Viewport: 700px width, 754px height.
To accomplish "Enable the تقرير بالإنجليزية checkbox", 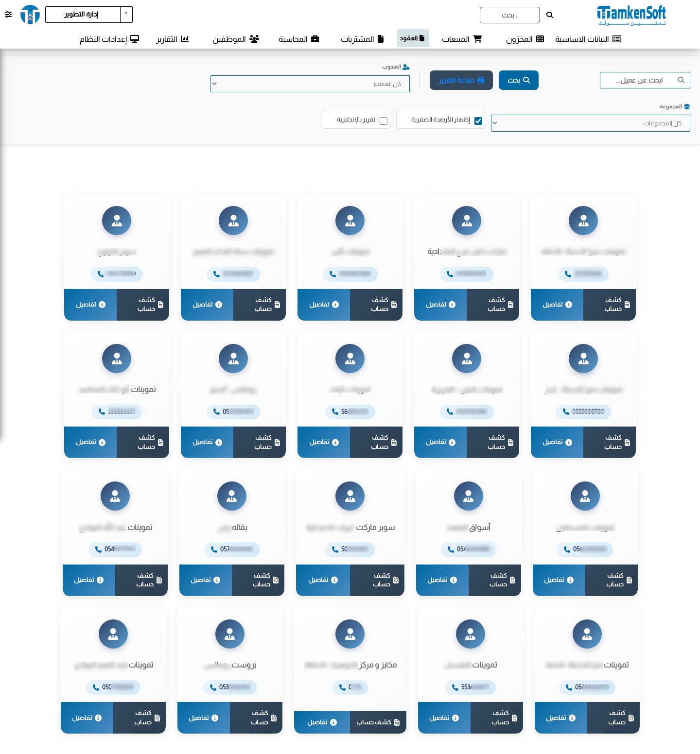I will point(384,121).
